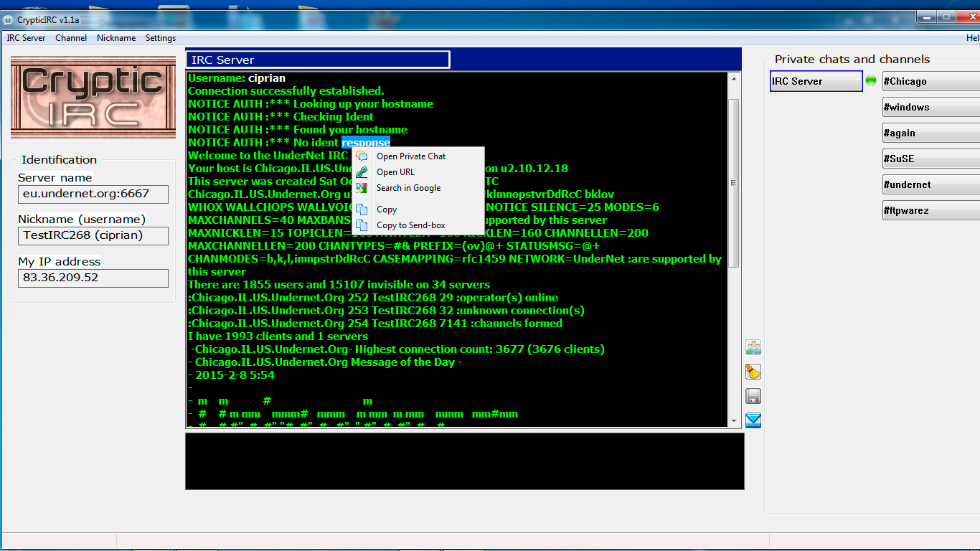Clear chat with the broom icon

click(753, 372)
